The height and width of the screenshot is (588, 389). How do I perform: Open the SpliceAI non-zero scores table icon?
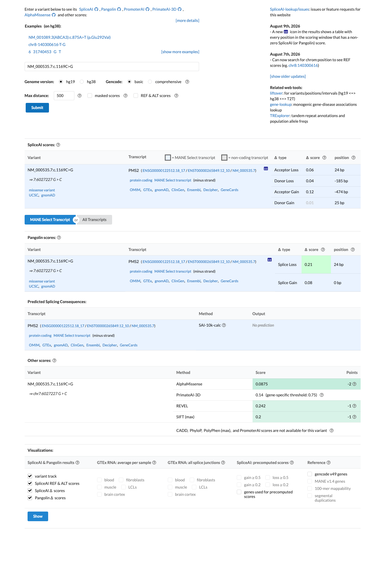266,169
